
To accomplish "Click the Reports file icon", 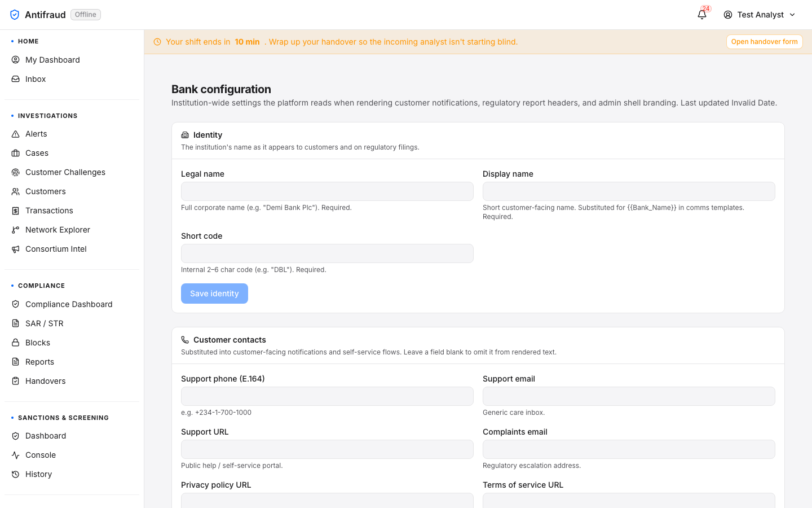I will tap(16, 362).
